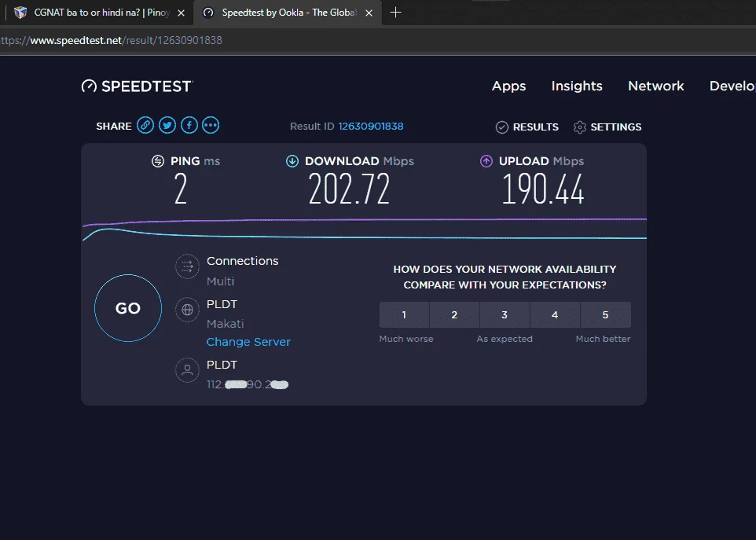Click Change Server link
Image resolution: width=756 pixels, height=540 pixels.
point(248,342)
